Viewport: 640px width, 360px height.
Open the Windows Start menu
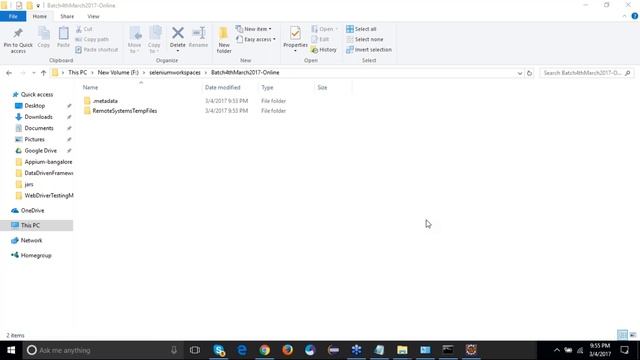pos(11,350)
